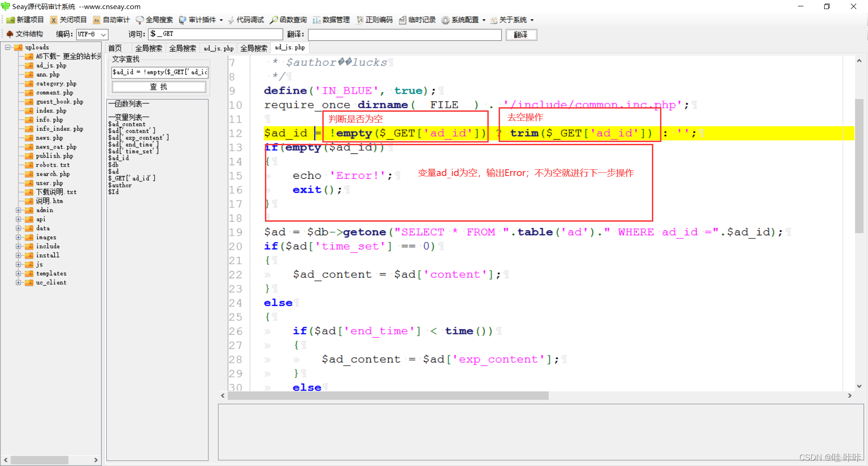The width and height of the screenshot is (868, 466).
Task: Click the 新建项目 new project icon
Action: point(11,20)
